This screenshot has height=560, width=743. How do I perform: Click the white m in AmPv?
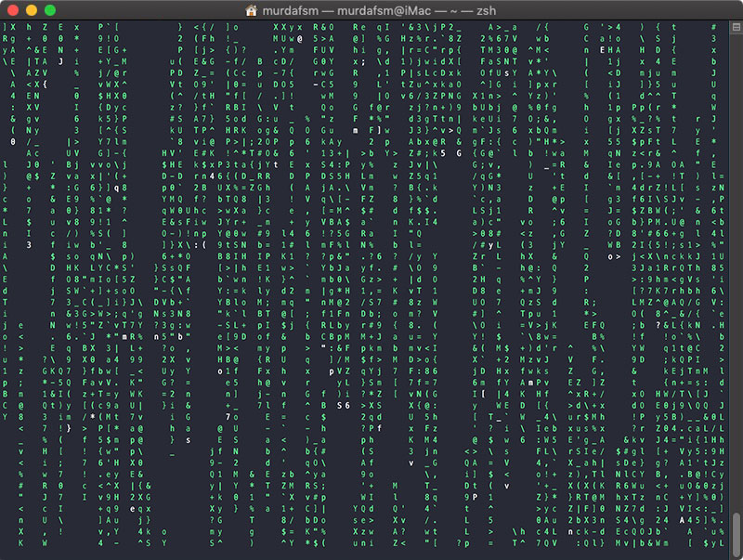point(528,384)
